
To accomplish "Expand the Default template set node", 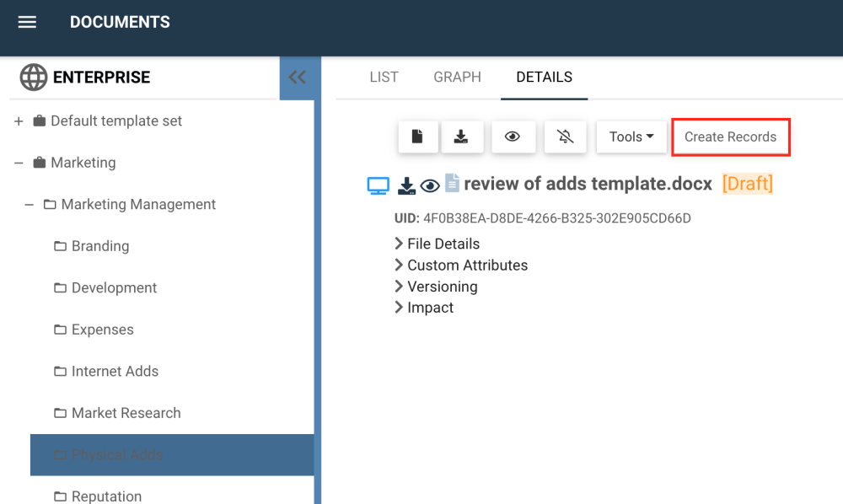I will 19,121.
